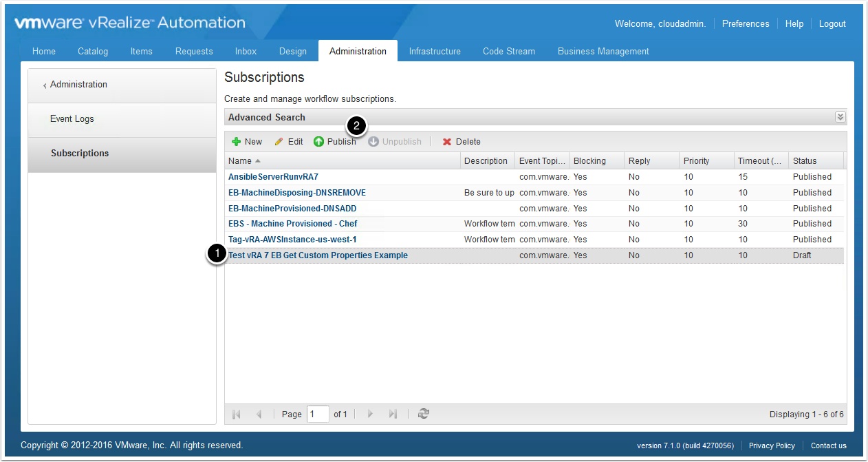
Task: Switch to the Requests tab
Action: pos(194,51)
